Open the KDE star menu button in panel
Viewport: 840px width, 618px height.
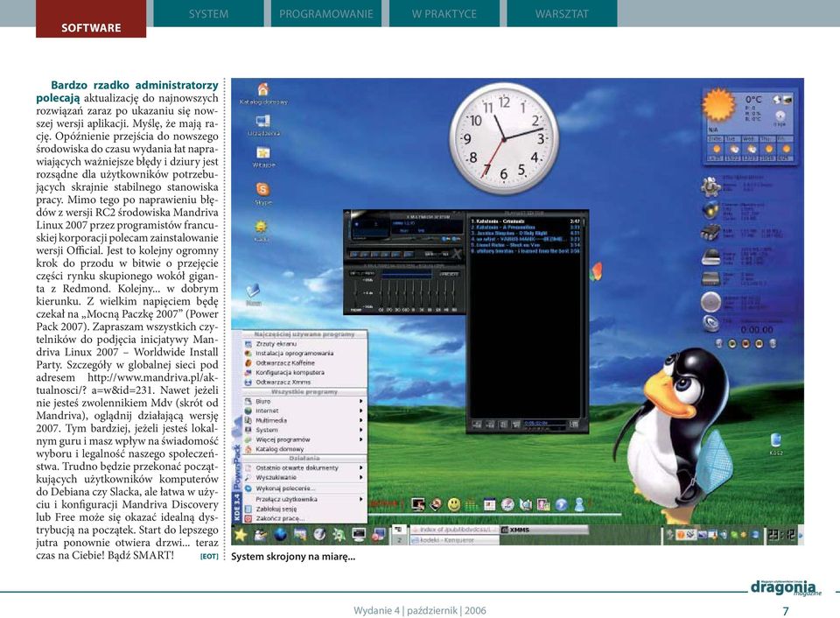(241, 534)
